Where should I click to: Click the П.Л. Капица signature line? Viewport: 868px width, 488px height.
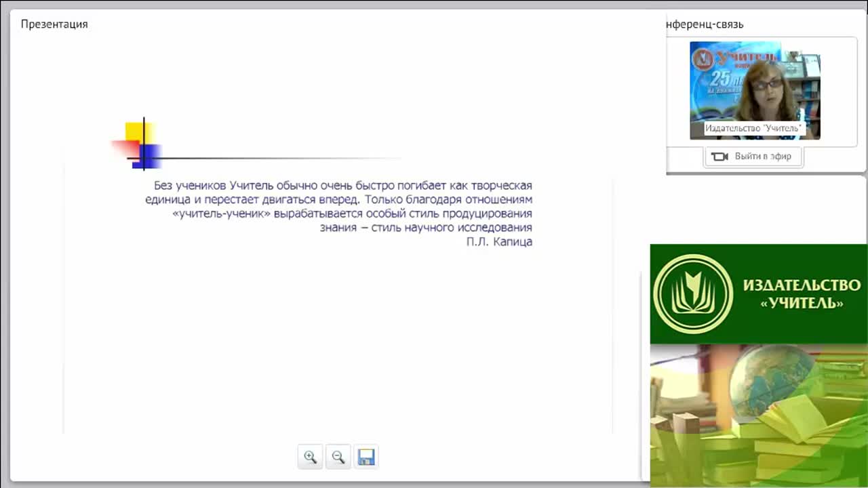coord(499,242)
